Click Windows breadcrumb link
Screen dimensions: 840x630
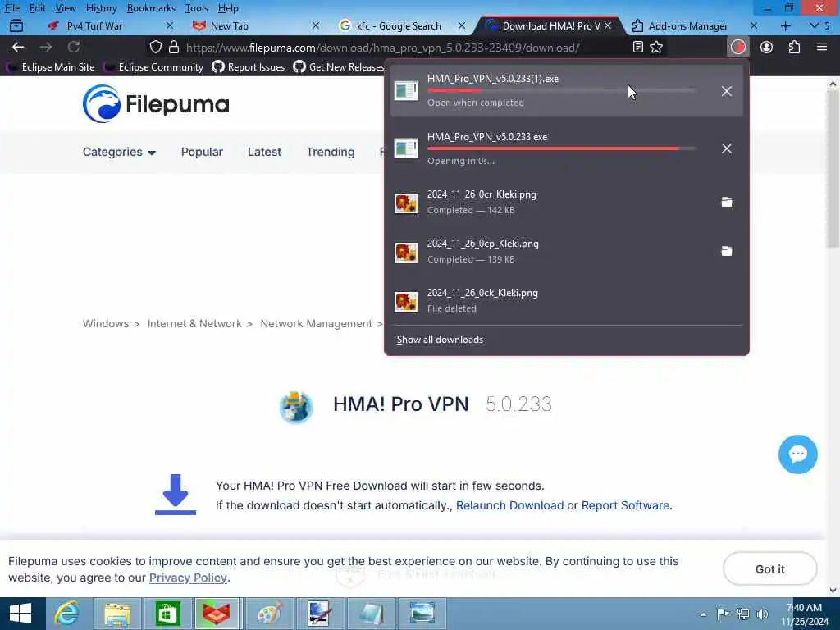pyautogui.click(x=106, y=323)
